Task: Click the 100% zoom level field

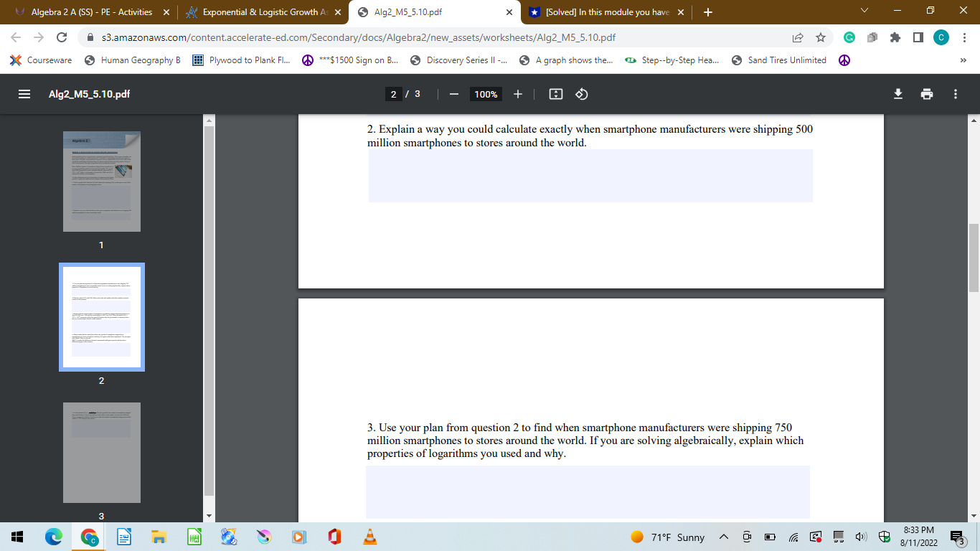Action: pos(486,94)
